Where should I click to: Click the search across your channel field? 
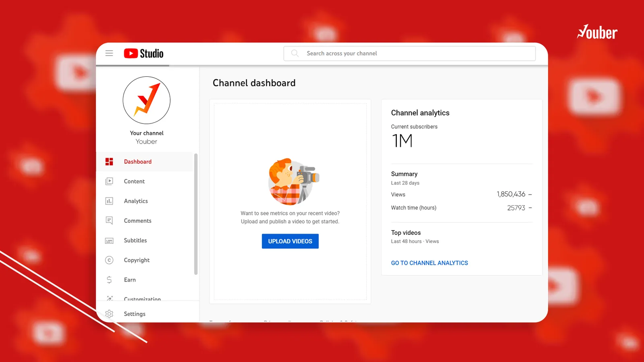click(x=410, y=53)
